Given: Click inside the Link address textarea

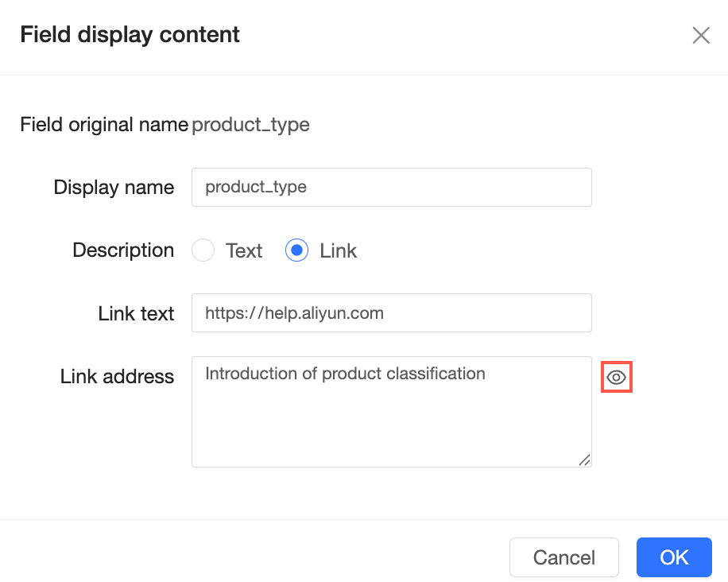Looking at the screenshot, I should [x=391, y=412].
